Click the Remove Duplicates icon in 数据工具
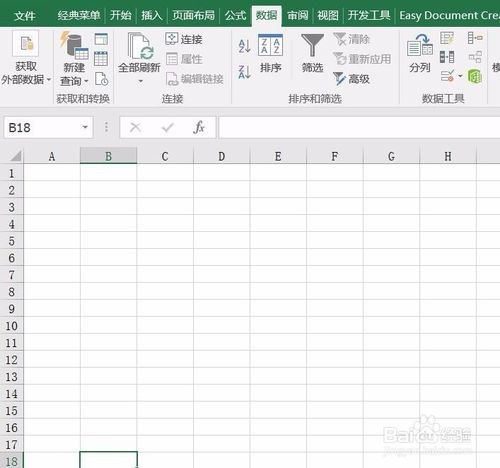 (447, 57)
